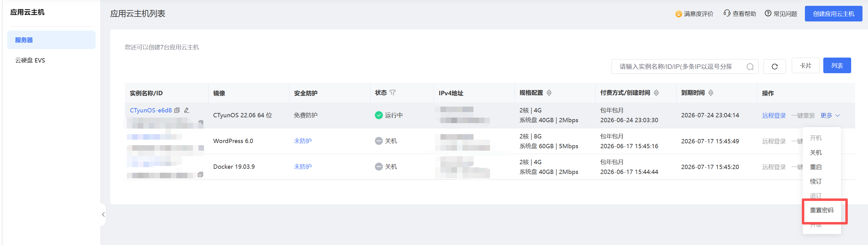Refresh the server list
Viewport: 868px width, 245px height.
coord(774,66)
